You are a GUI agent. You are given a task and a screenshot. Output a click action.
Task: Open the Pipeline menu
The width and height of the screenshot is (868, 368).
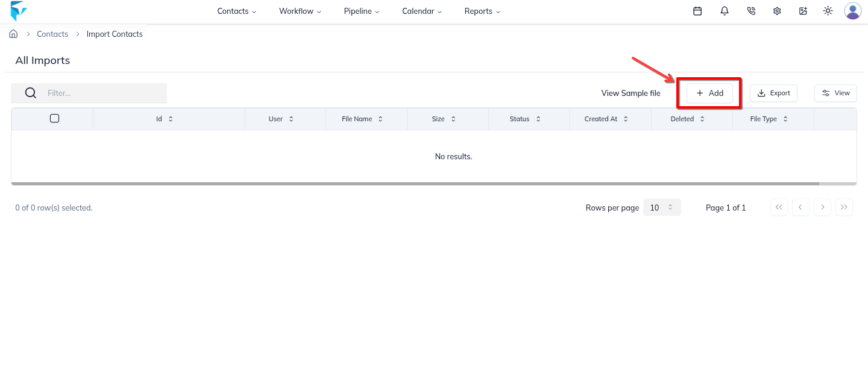[362, 11]
